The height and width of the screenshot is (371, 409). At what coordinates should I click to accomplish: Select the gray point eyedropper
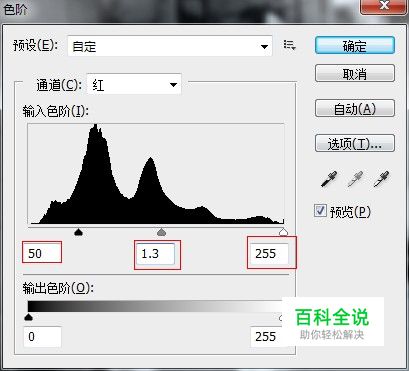coord(355,179)
